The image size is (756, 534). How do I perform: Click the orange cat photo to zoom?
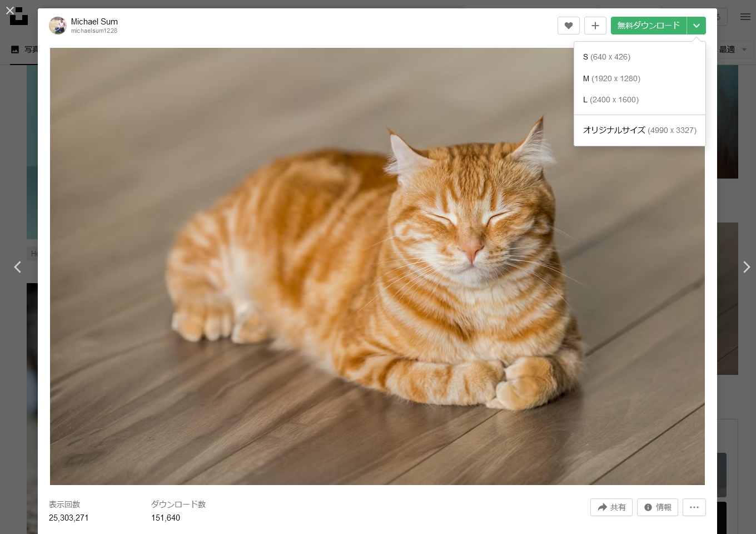coord(377,266)
